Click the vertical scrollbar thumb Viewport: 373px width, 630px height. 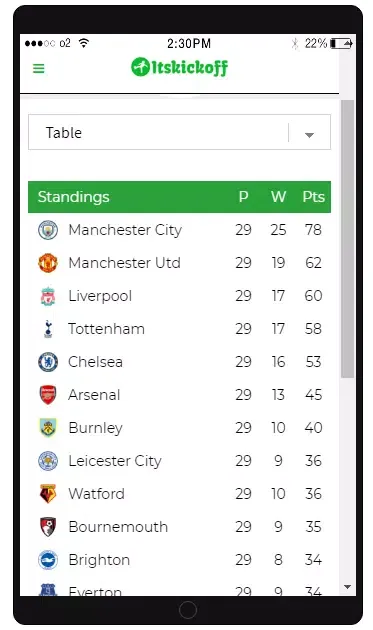(347, 239)
